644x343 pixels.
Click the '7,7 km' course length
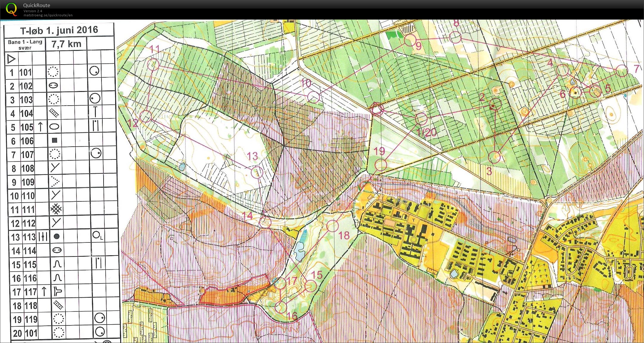[66, 44]
